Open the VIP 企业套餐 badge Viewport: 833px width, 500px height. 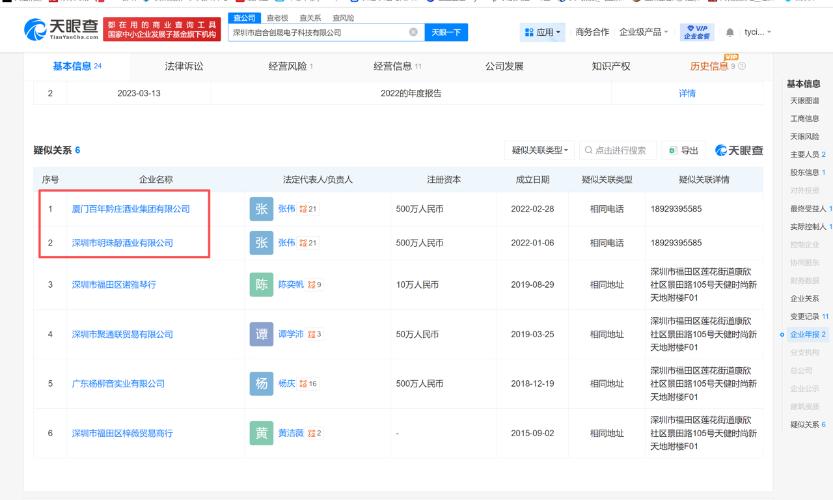[696, 32]
